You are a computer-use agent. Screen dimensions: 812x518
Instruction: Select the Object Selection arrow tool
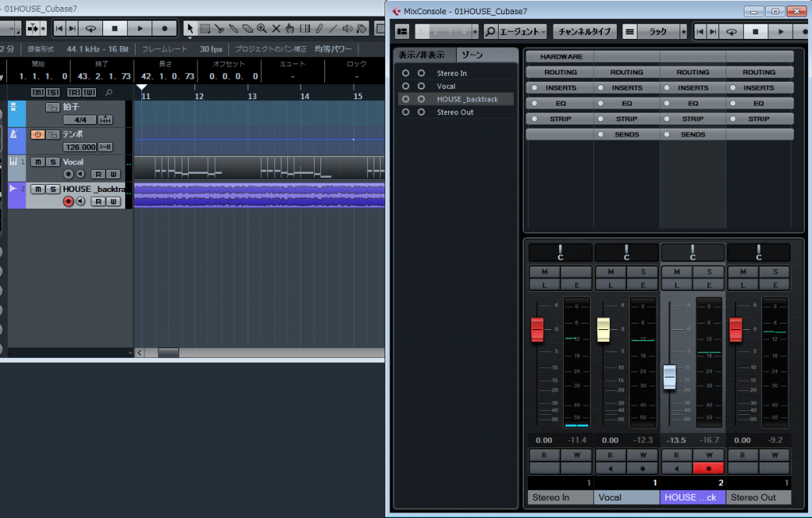[x=190, y=29]
